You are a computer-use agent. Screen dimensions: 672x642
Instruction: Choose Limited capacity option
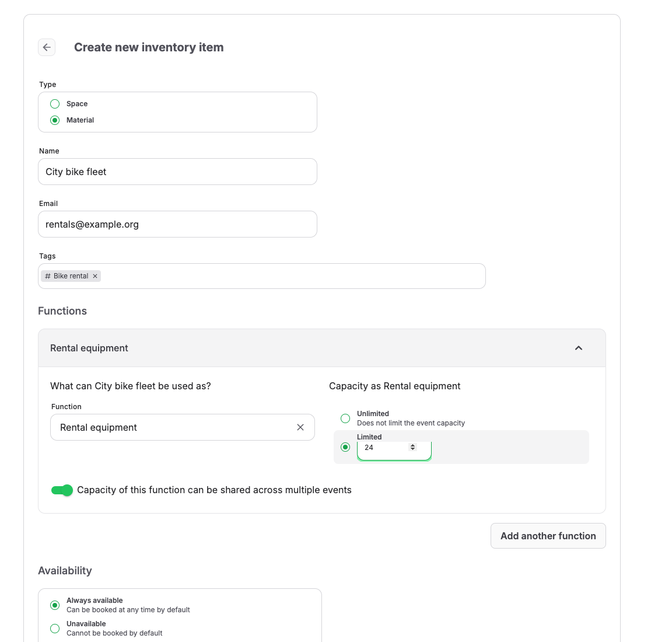pyautogui.click(x=345, y=447)
